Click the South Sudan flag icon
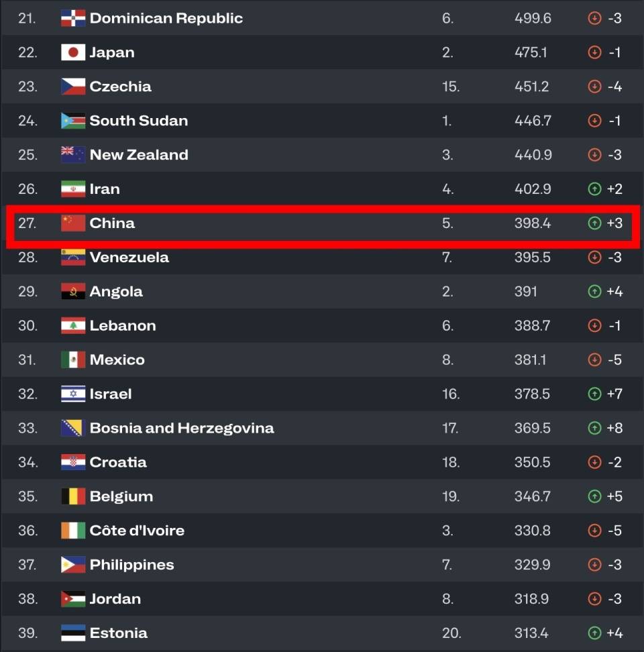This screenshot has height=652, width=644. click(x=73, y=121)
